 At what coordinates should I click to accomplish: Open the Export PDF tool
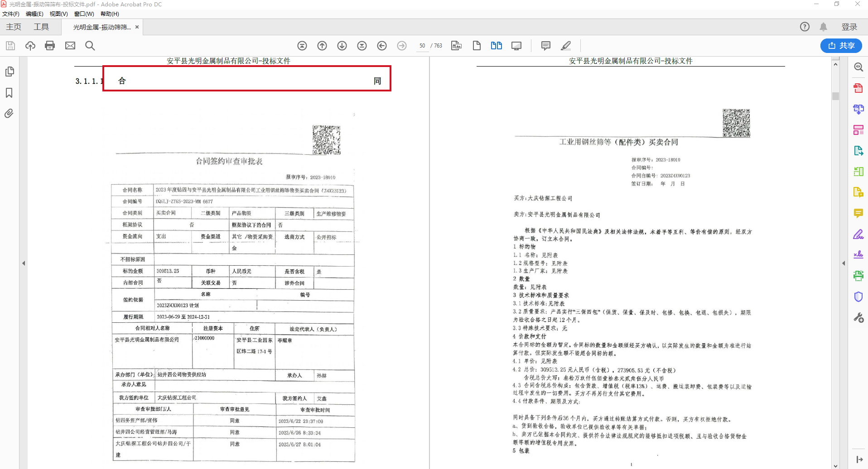pos(858,151)
